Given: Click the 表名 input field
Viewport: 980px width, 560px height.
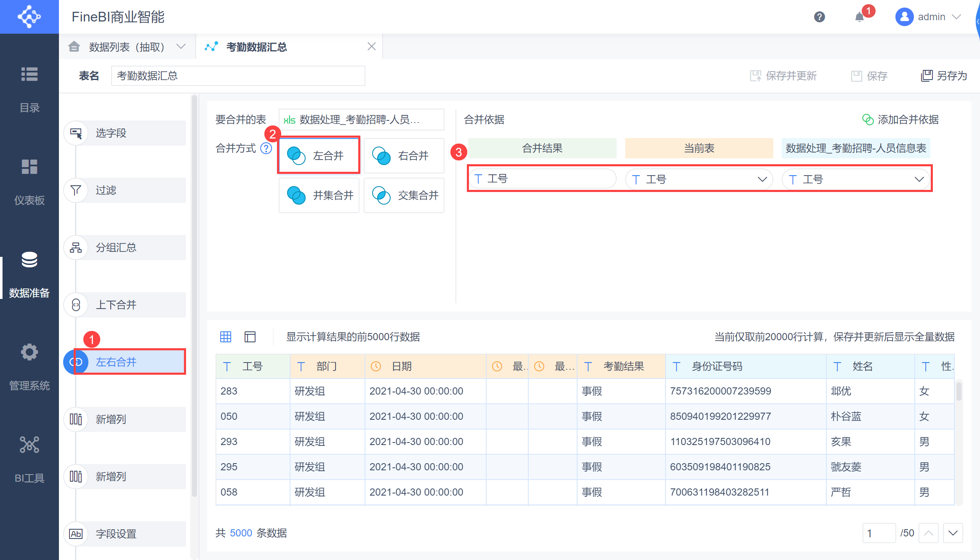Looking at the screenshot, I should tap(238, 76).
